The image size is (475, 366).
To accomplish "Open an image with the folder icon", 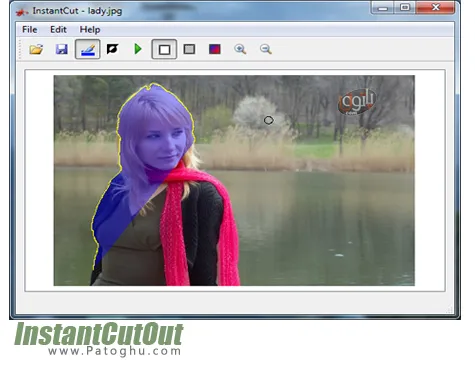I will pos(36,49).
